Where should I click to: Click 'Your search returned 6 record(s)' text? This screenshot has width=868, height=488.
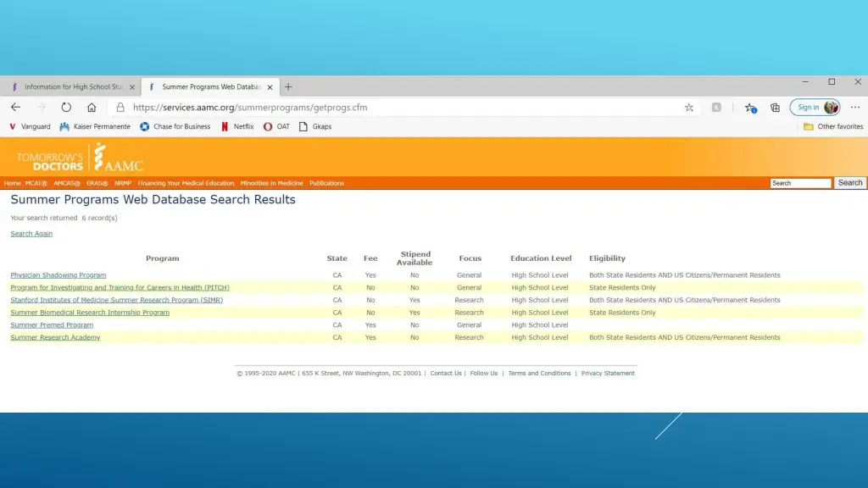tap(64, 218)
